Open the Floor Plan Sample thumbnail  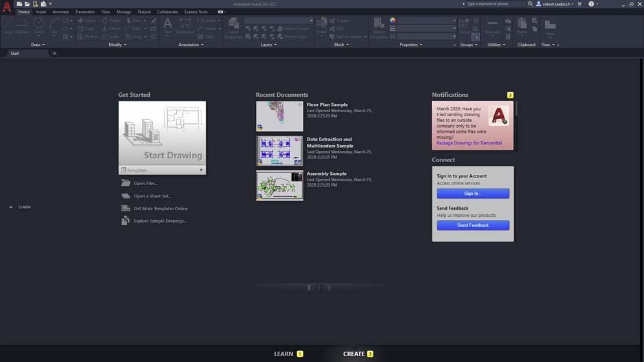[280, 116]
